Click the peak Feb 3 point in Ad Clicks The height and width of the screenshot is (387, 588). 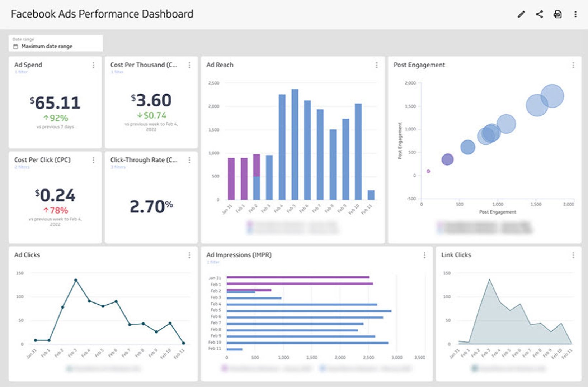76,280
